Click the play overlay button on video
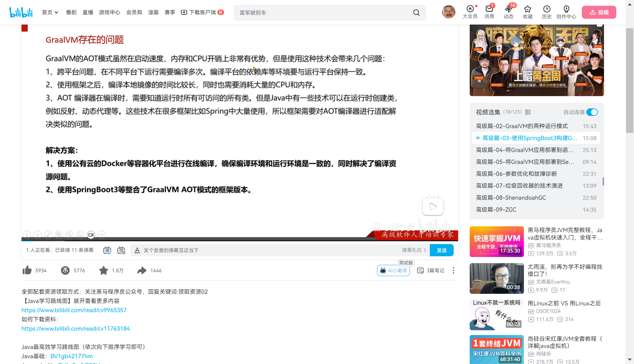This screenshot has width=634, height=364. [x=433, y=206]
